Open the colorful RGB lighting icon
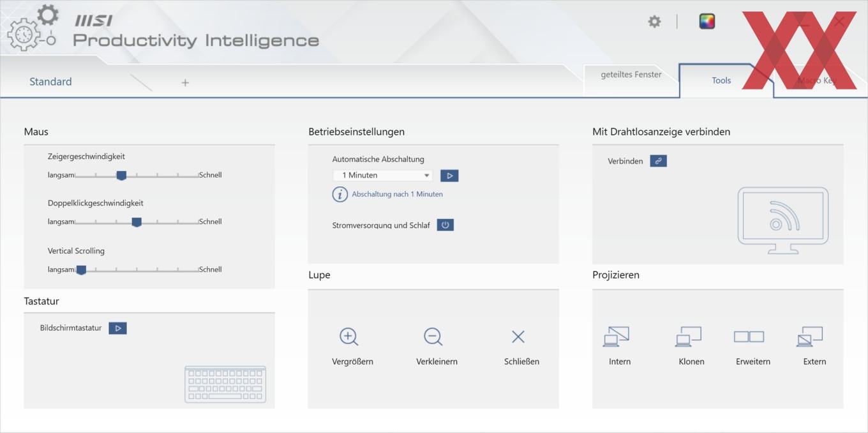The height and width of the screenshot is (433, 868). 707,22
